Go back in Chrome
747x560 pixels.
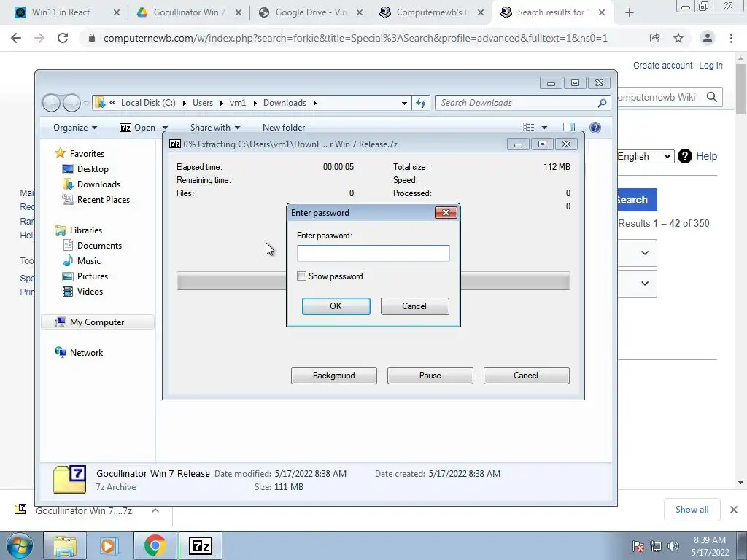[x=16, y=38]
